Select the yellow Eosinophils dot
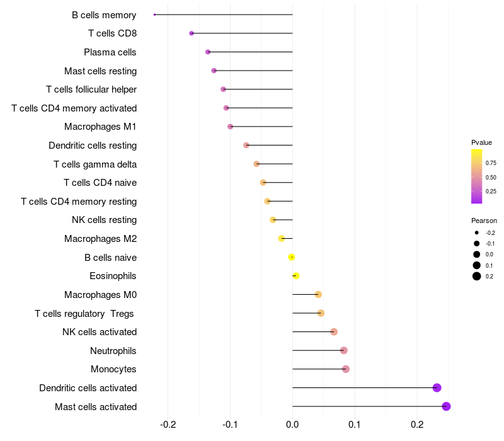 coord(296,276)
